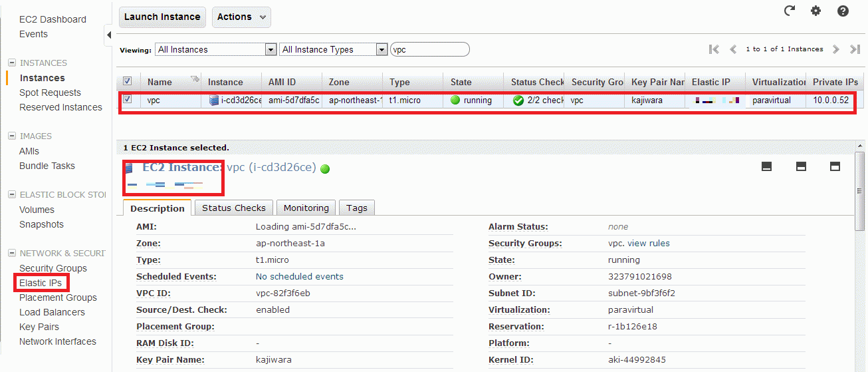Click the green status dot by instance title

click(325, 169)
